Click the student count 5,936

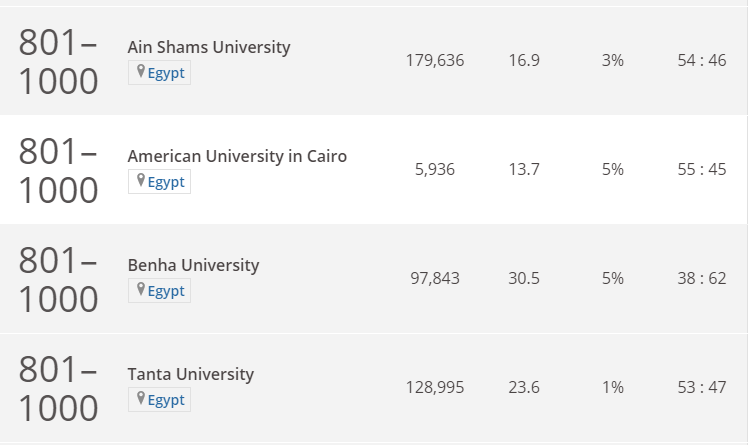click(x=435, y=170)
